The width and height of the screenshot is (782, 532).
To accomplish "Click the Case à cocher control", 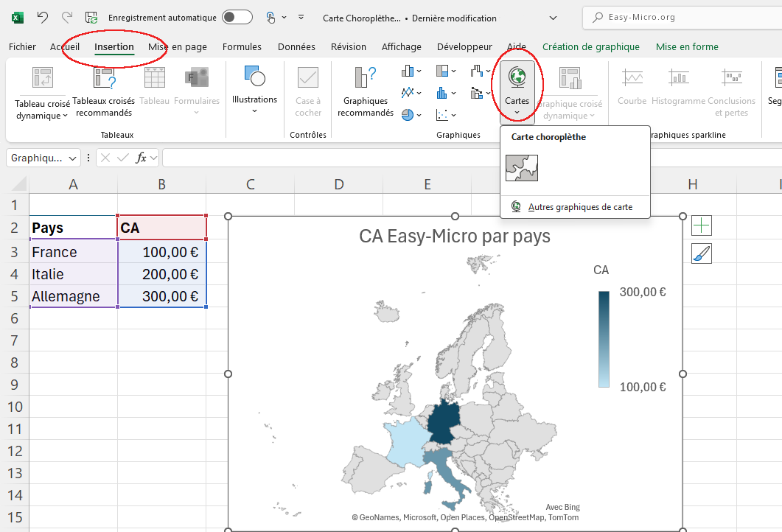I will pos(307,92).
